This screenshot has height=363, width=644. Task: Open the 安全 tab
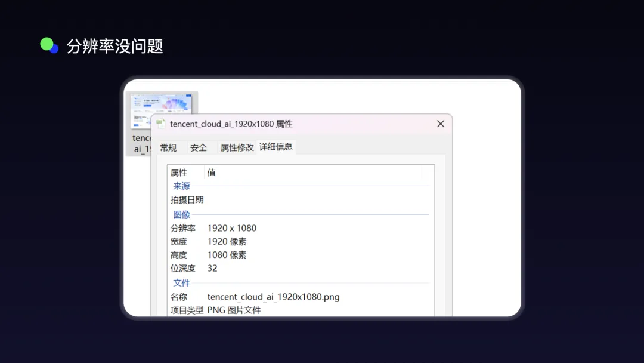[x=199, y=147]
